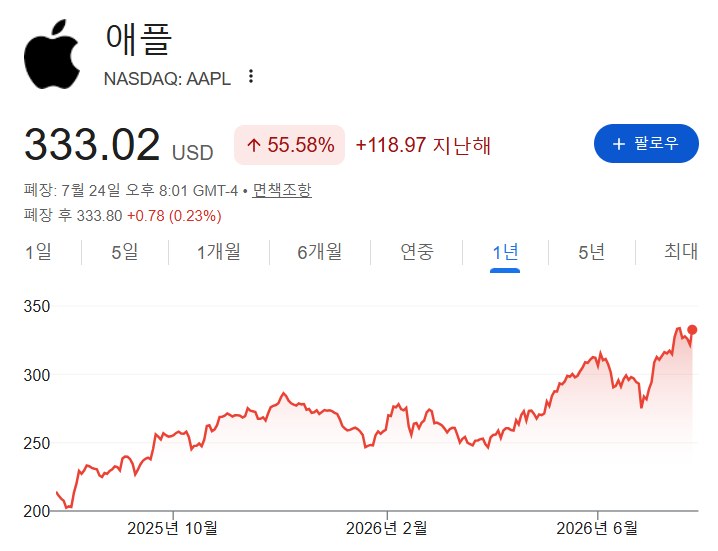Click the 2026년 2월 axis marker
This screenshot has height=551, width=718.
(x=386, y=528)
